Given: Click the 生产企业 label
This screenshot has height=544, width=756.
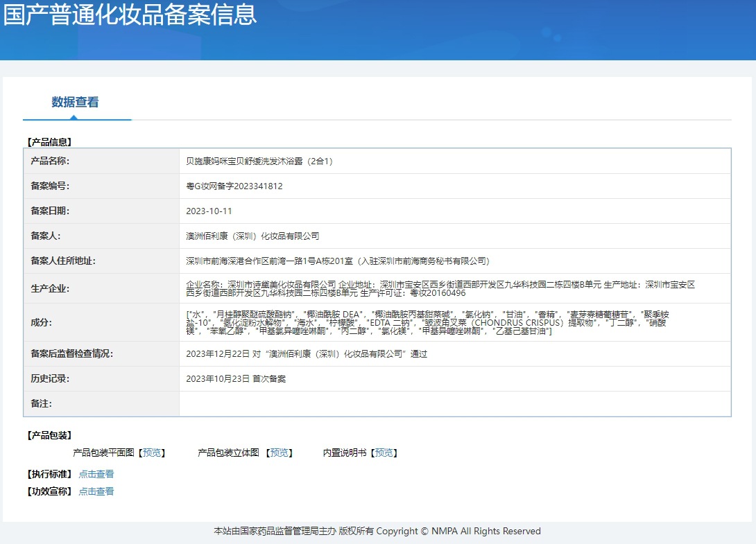Looking at the screenshot, I should coord(50,288).
